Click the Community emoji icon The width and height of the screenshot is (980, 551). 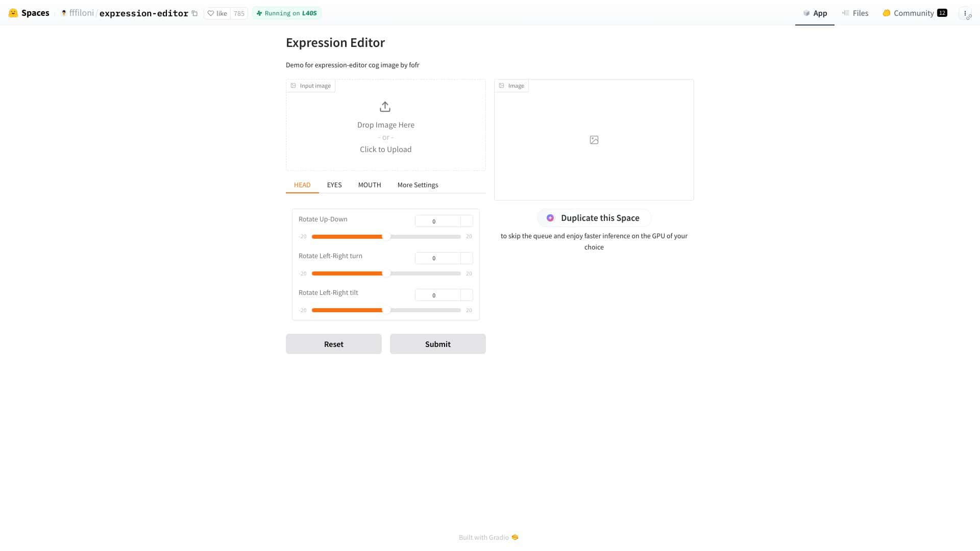point(886,13)
